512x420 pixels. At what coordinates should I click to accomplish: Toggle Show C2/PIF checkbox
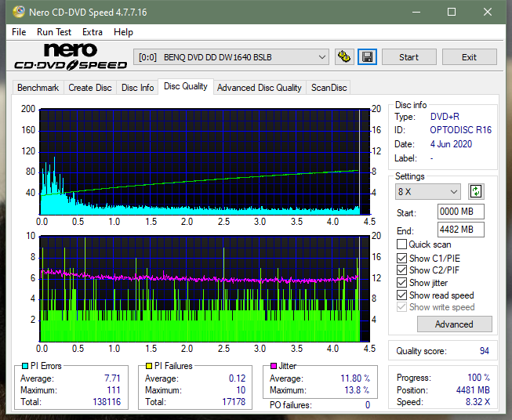401,270
